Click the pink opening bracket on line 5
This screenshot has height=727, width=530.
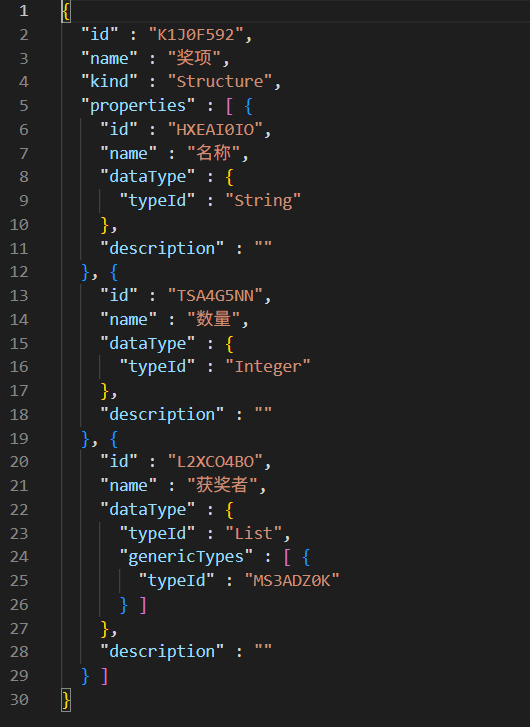click(x=229, y=106)
